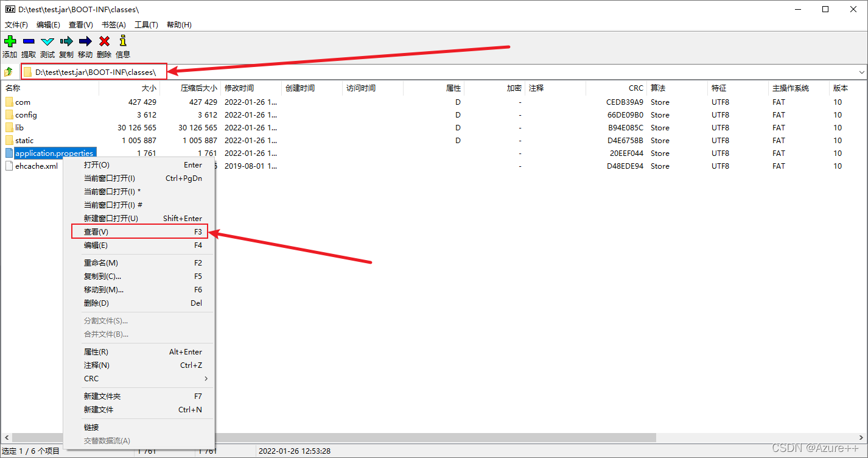Click the Test (测试) toolbar icon

coord(47,41)
